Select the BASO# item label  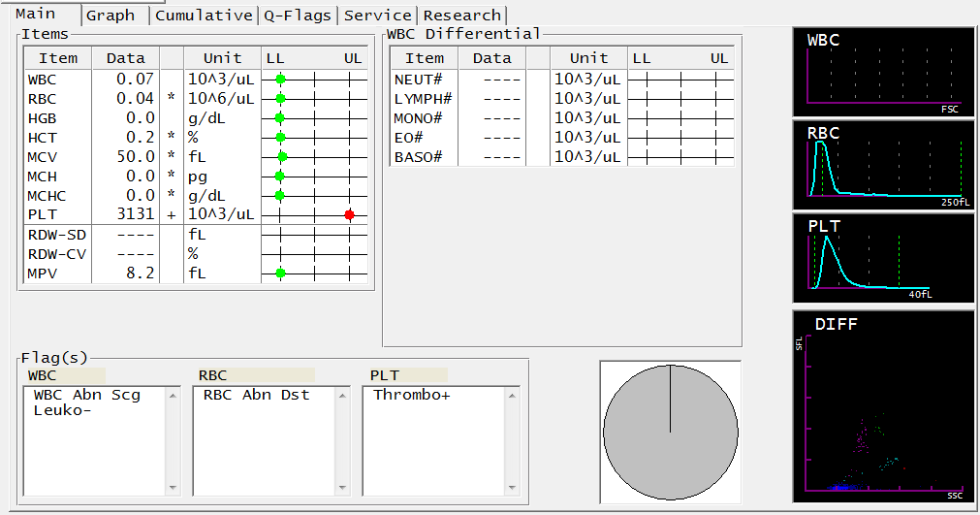418,157
